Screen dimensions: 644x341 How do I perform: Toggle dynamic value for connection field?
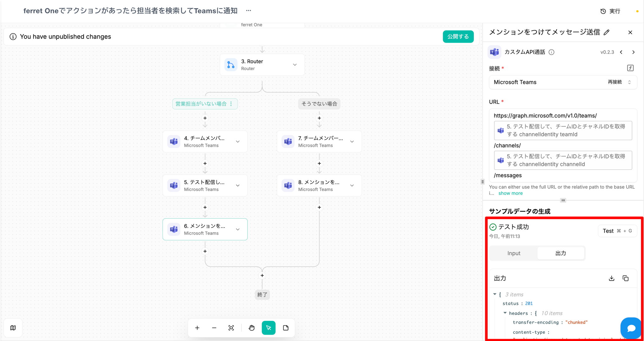pos(630,68)
